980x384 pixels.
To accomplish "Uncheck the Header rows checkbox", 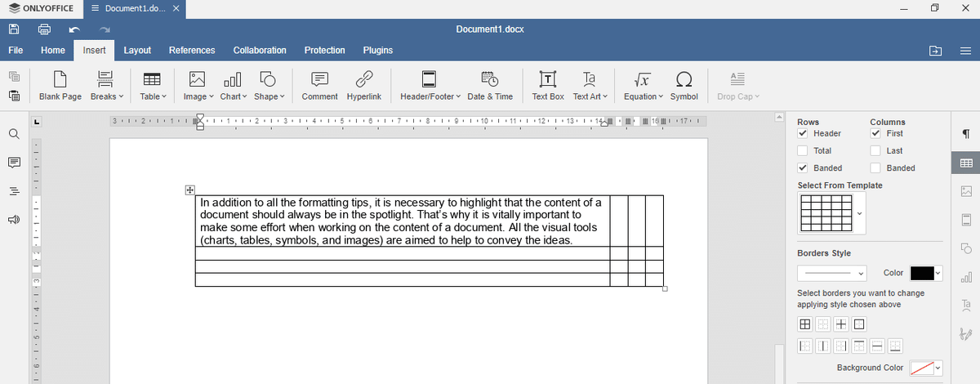I will [803, 133].
